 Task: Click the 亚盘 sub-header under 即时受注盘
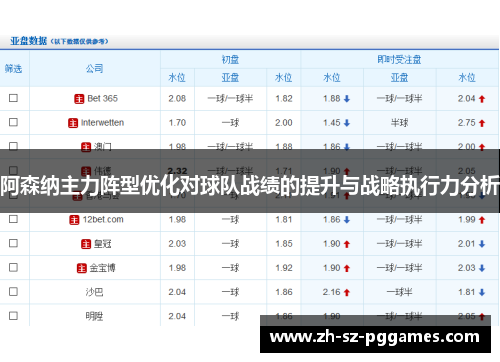[x=399, y=78]
